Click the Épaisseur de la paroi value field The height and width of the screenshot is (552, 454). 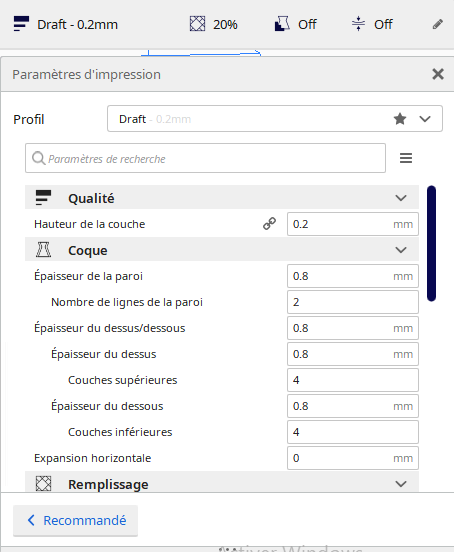353,276
